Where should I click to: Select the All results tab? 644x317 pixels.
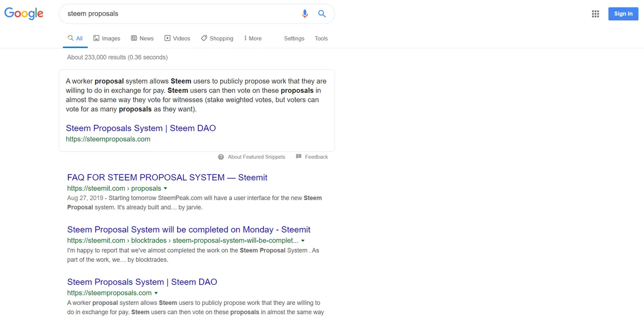[x=75, y=38]
